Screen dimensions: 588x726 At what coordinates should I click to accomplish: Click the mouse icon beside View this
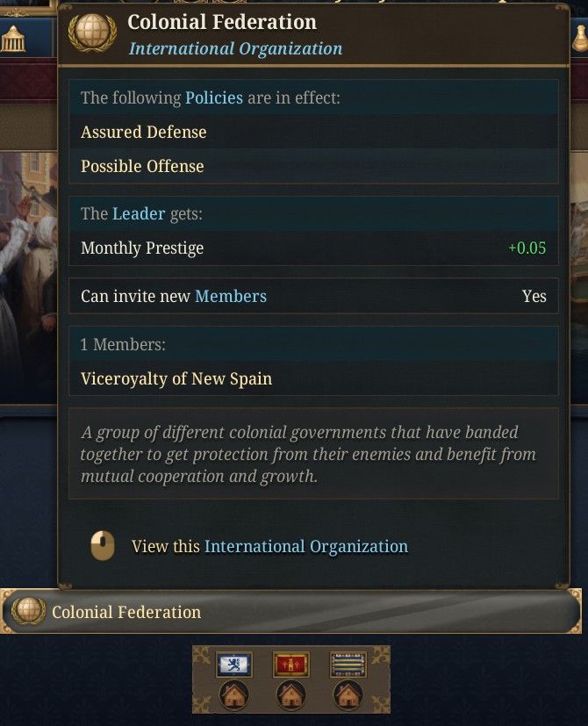pos(104,545)
